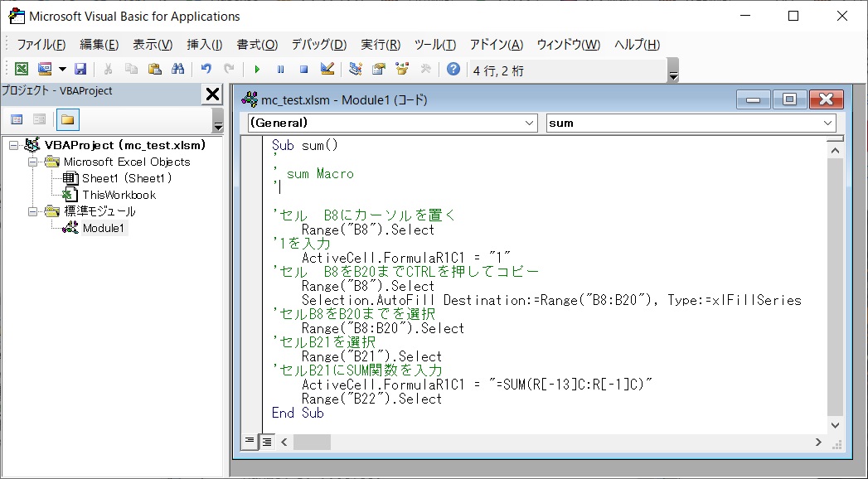
Task: Stop execution with the Reset square icon
Action: pos(303,69)
